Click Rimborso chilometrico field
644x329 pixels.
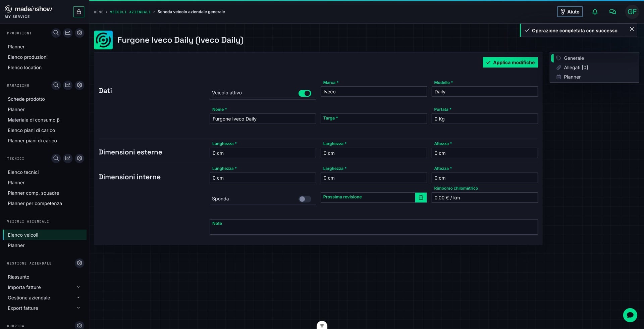pos(484,198)
